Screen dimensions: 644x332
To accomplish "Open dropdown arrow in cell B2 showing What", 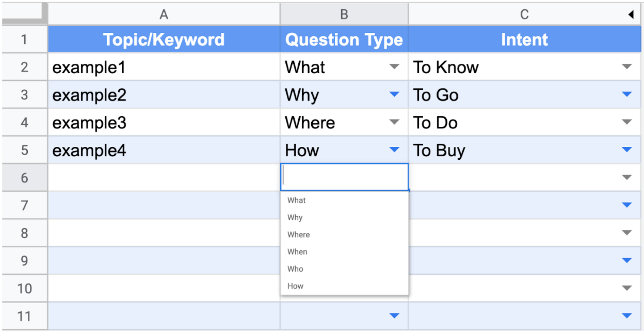I will (394, 67).
